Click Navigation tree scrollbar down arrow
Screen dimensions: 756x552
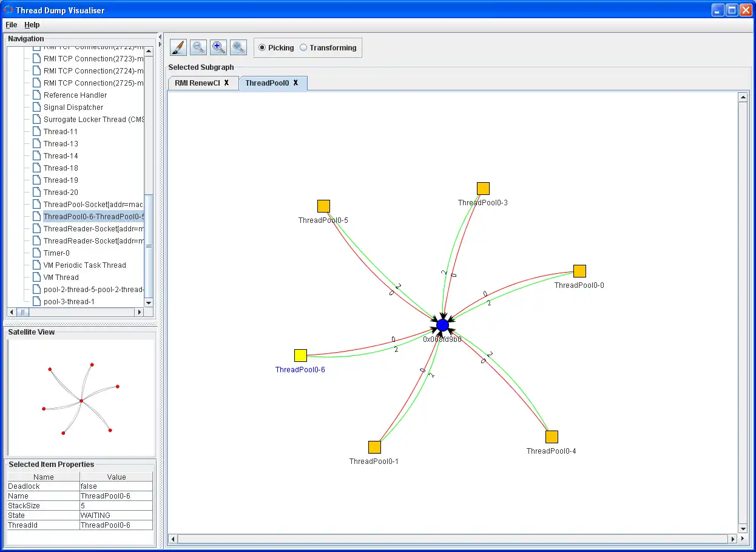(x=149, y=303)
